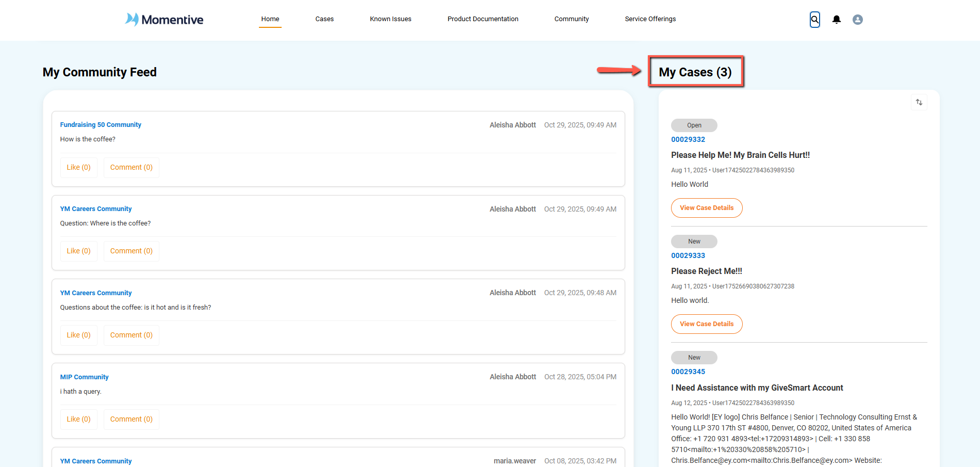This screenshot has width=980, height=467.
Task: Navigate to the Cases tab
Action: 324,19
